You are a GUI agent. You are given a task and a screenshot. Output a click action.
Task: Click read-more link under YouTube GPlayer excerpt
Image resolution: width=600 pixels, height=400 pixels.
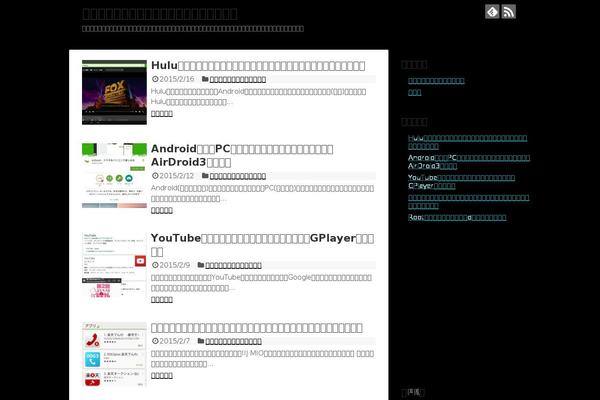(x=162, y=300)
